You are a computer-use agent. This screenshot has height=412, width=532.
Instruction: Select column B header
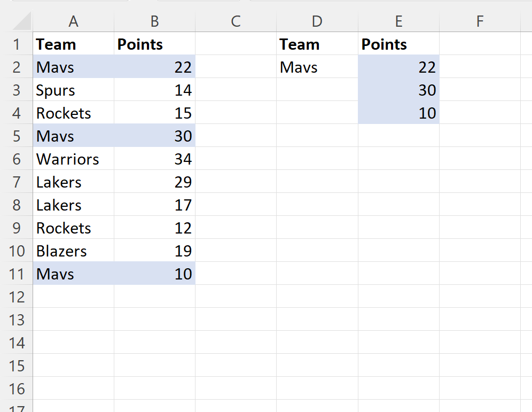155,21
